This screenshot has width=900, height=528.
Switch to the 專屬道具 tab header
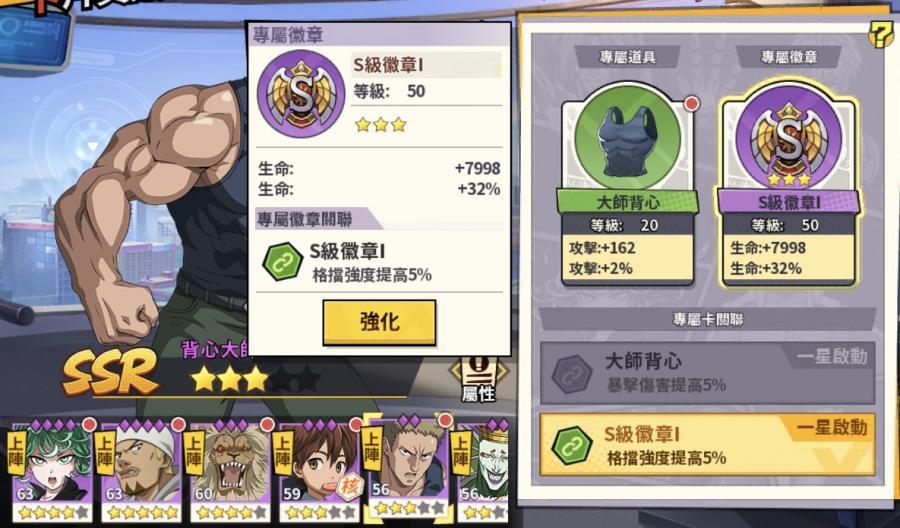pos(627,57)
